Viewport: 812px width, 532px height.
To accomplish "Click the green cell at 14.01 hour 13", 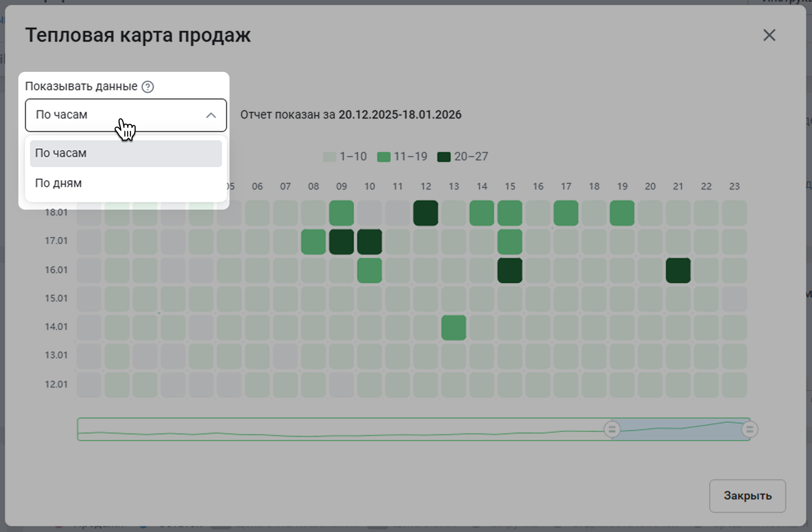I will tap(454, 327).
